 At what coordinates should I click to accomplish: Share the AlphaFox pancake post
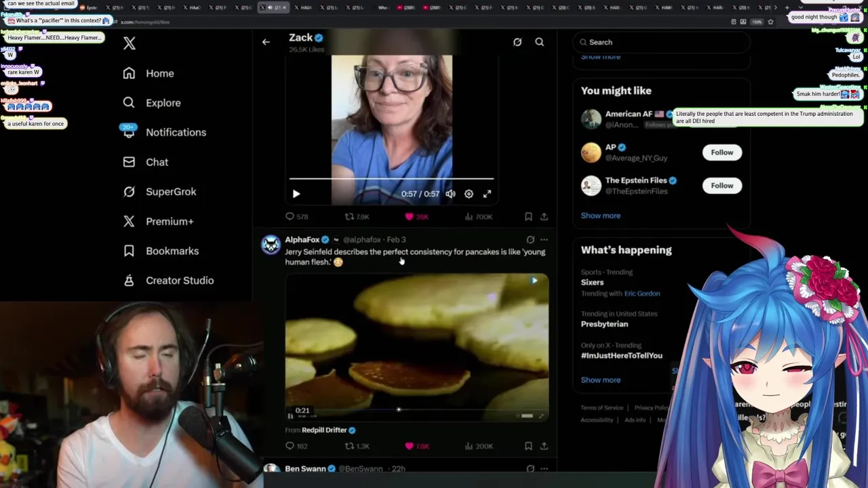click(544, 446)
